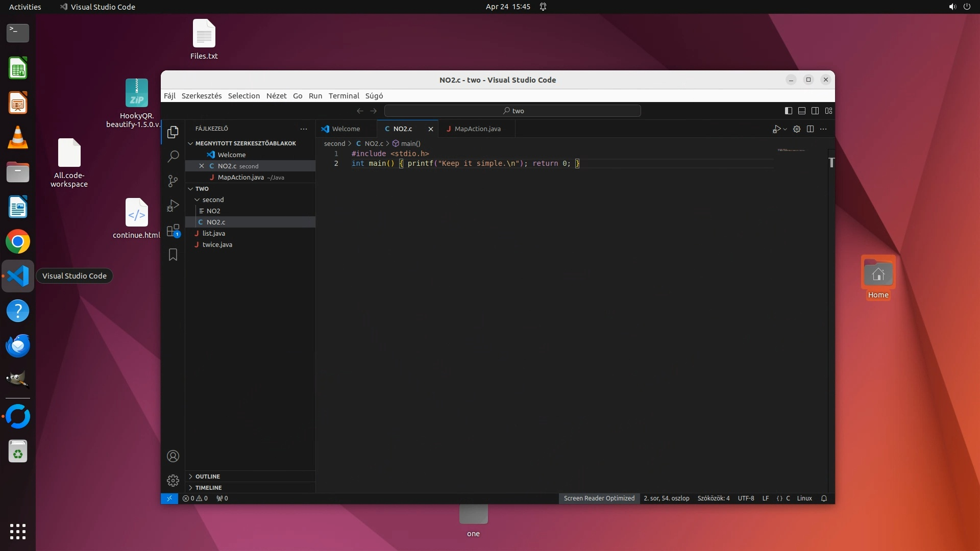
Task: Switch to the MapAction.java tab
Action: (477, 129)
